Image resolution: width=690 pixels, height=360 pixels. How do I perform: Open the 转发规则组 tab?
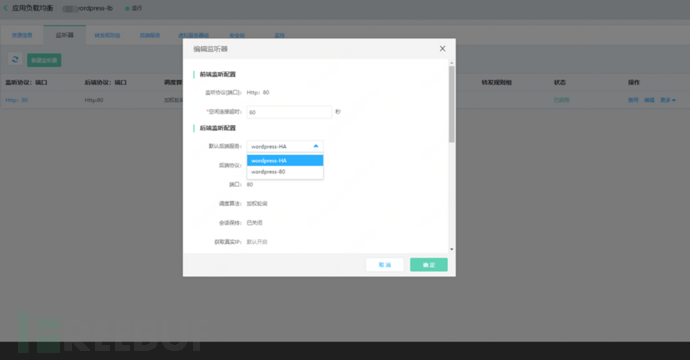(x=107, y=35)
